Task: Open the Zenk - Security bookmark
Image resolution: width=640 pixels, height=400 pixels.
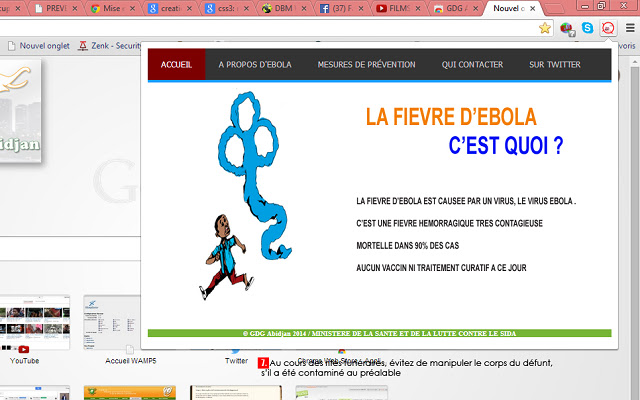Action: (110, 46)
